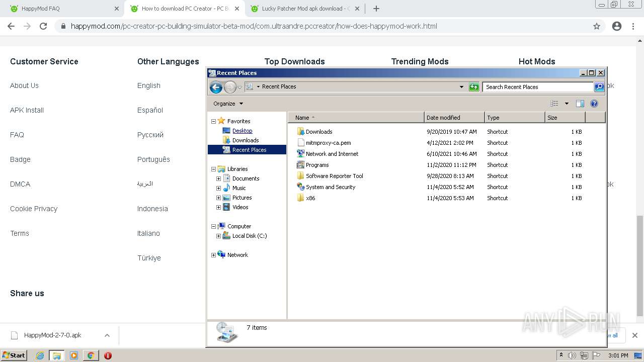Switch to HappyMod FAQ tab
The height and width of the screenshot is (362, 644).
[62, 9]
